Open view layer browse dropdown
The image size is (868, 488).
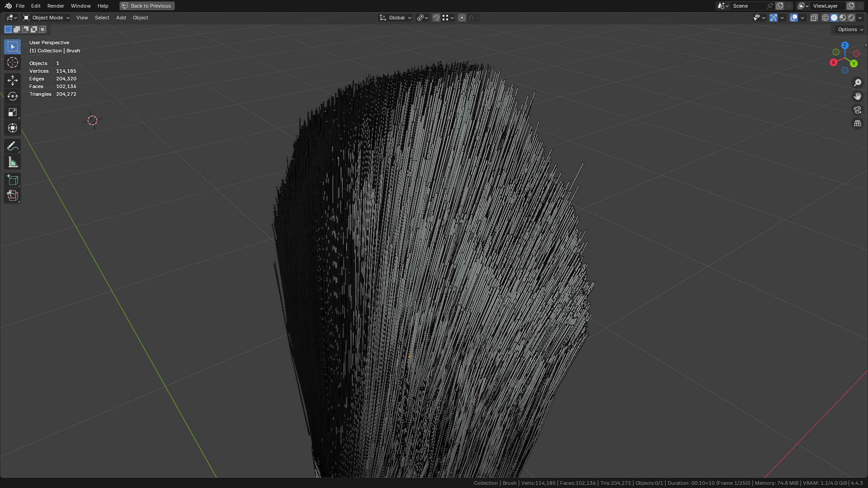803,6
